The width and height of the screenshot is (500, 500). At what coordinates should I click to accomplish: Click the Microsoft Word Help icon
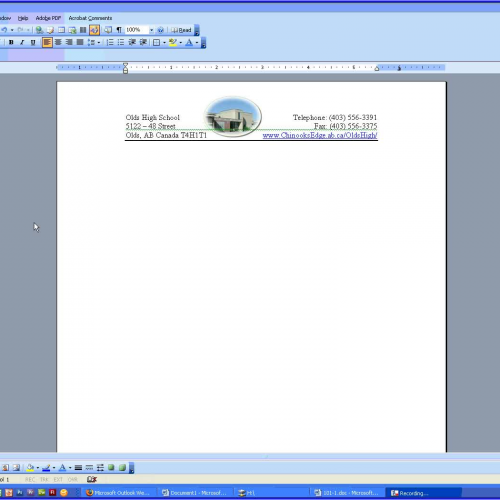click(161, 30)
